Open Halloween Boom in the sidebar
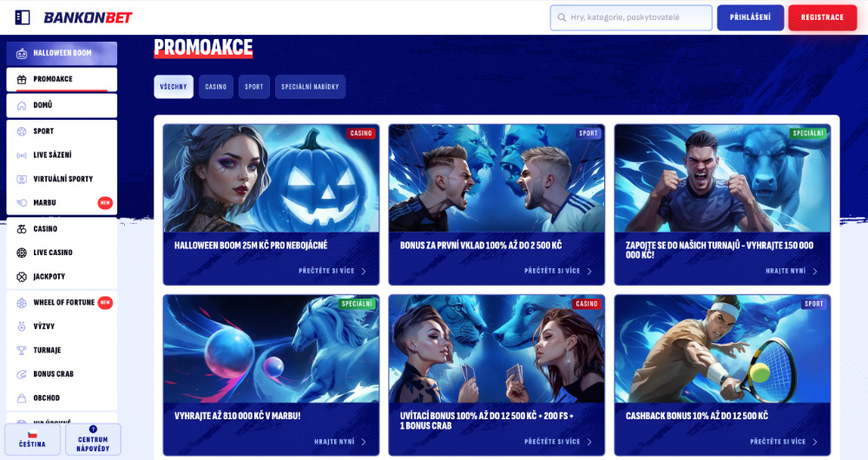This screenshot has width=868, height=460. tap(62, 53)
